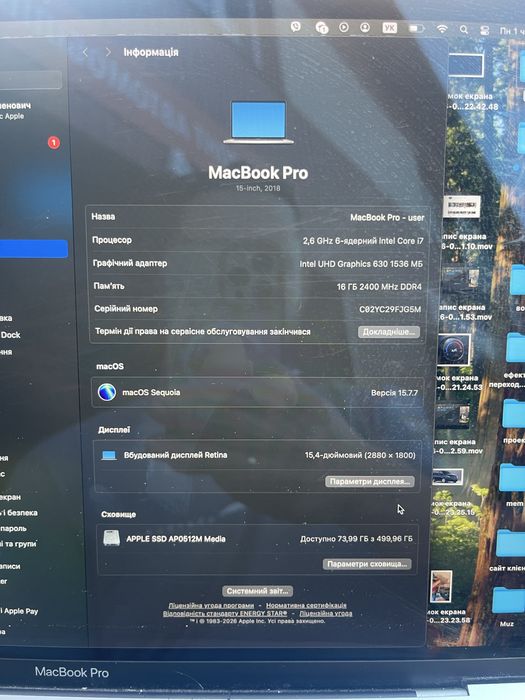Click Intel UHD Graphics 630 1536 МБ
Viewport: 525px width, 700px height.
pyautogui.click(x=361, y=264)
